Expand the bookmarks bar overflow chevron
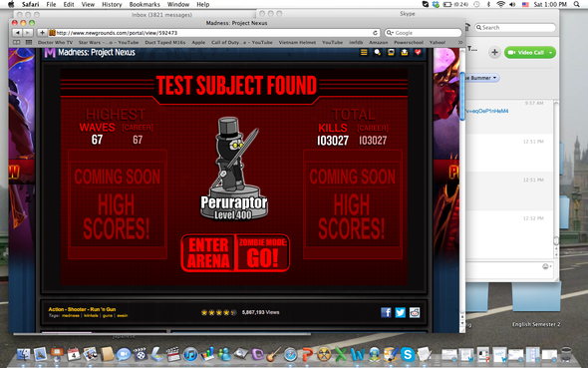This screenshot has height=368, width=588. (x=460, y=43)
